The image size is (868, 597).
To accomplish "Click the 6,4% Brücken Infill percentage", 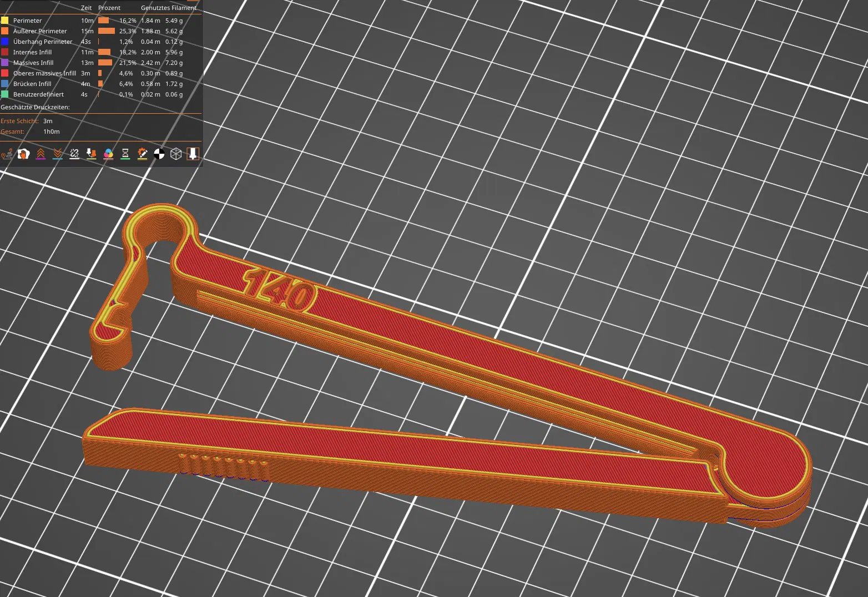I will click(126, 84).
